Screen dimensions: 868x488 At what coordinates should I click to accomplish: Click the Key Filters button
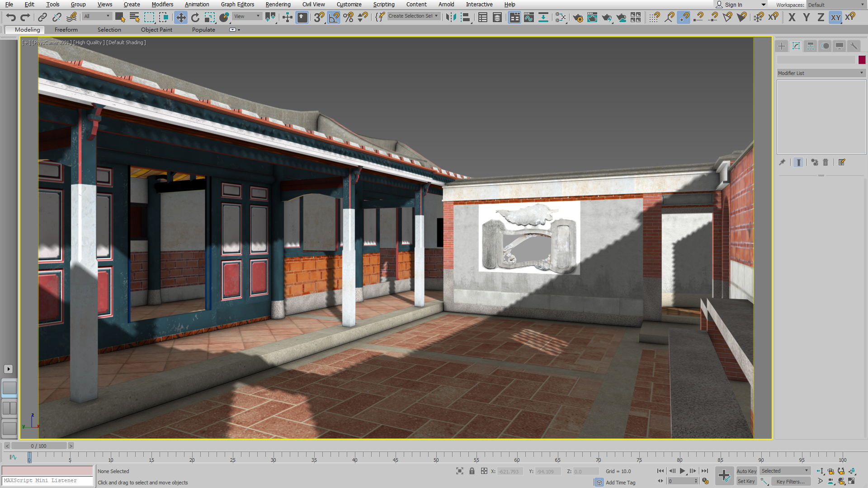click(790, 482)
